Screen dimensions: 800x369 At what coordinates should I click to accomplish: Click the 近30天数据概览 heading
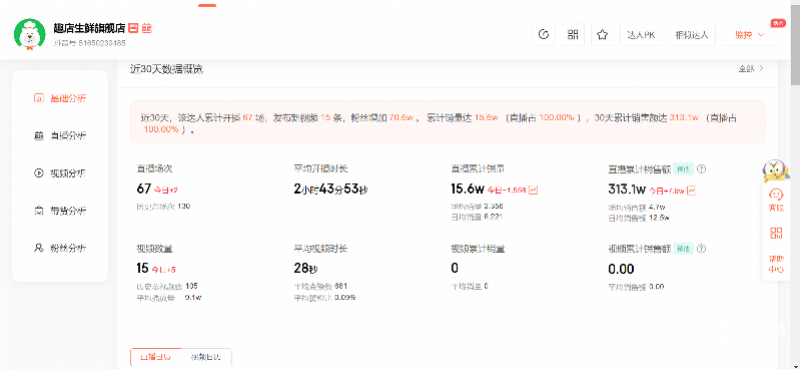pos(166,69)
